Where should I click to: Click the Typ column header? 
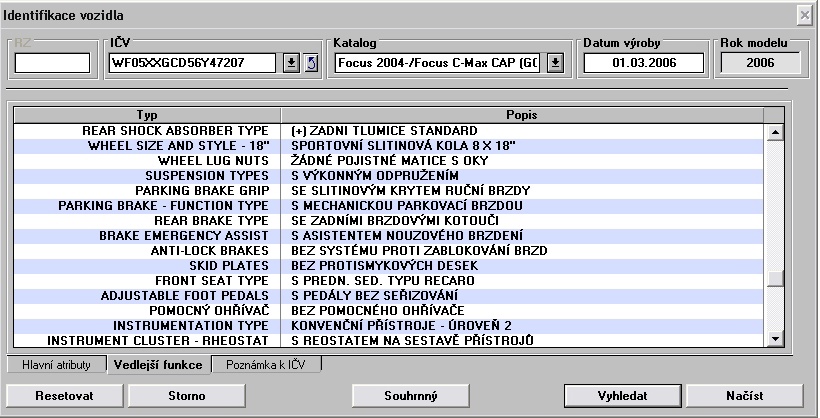click(146, 115)
